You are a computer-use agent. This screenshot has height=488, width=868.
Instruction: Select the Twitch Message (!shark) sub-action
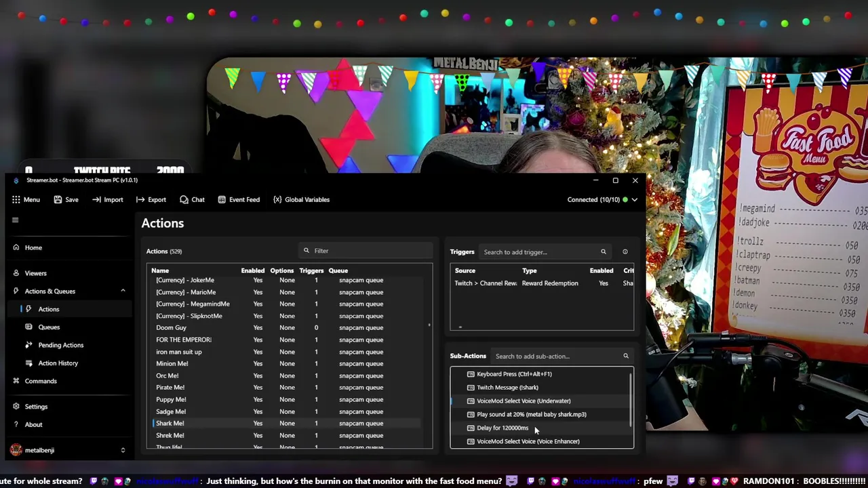540,387
